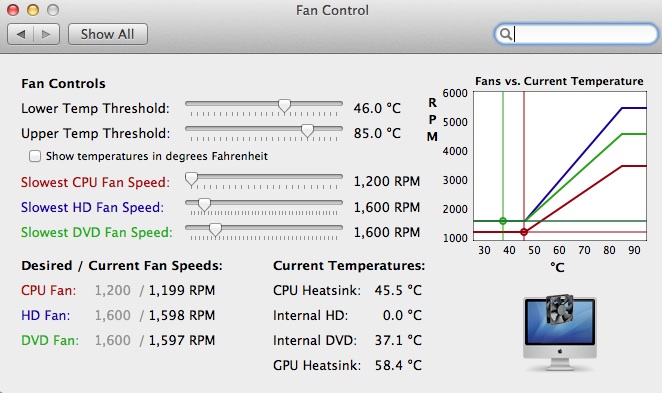
Task: Click the red CPU marker on graph
Action: pos(524,232)
